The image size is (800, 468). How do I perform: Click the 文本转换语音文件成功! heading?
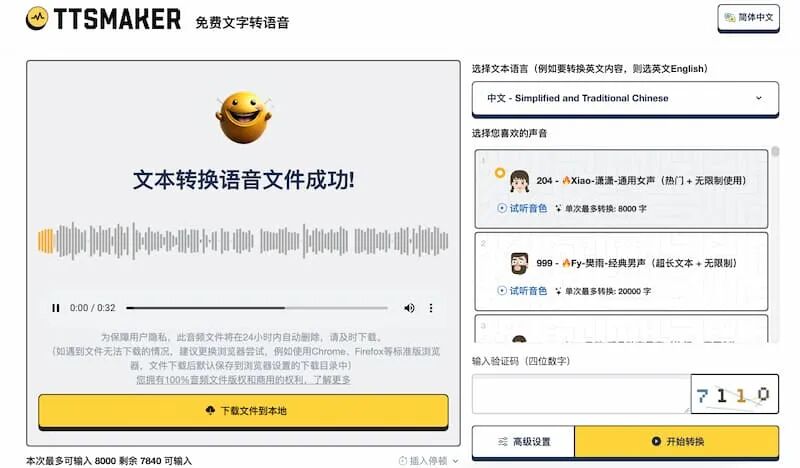coord(243,180)
